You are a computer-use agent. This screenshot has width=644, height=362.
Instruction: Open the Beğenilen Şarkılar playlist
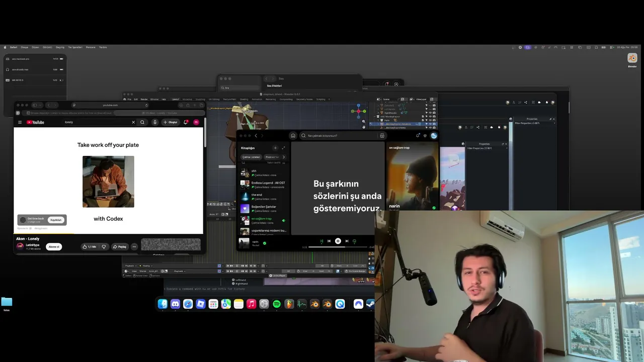(x=263, y=209)
